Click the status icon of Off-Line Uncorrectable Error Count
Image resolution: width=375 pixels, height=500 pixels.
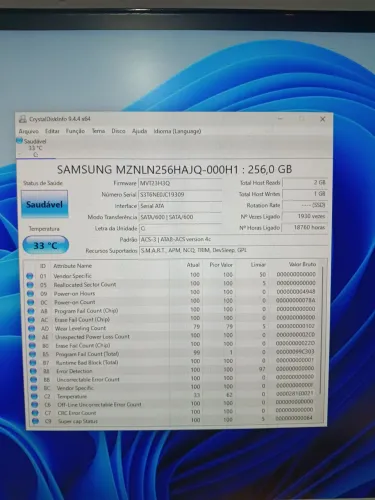pyautogui.click(x=34, y=405)
